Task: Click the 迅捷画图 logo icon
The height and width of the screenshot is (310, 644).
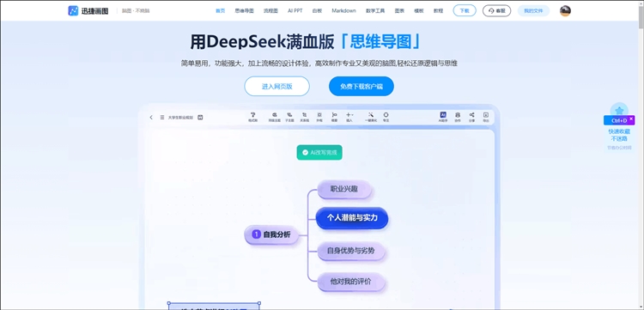Action: click(x=73, y=11)
